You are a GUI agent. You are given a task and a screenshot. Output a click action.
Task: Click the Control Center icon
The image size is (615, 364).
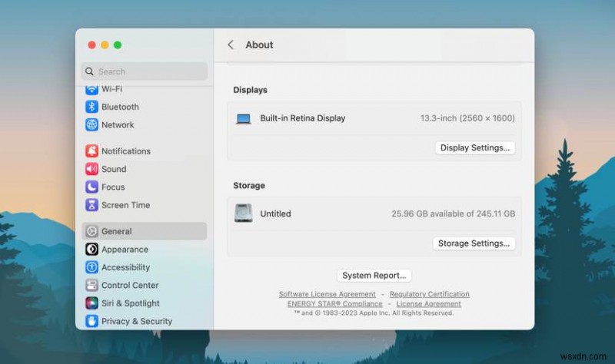[91, 285]
